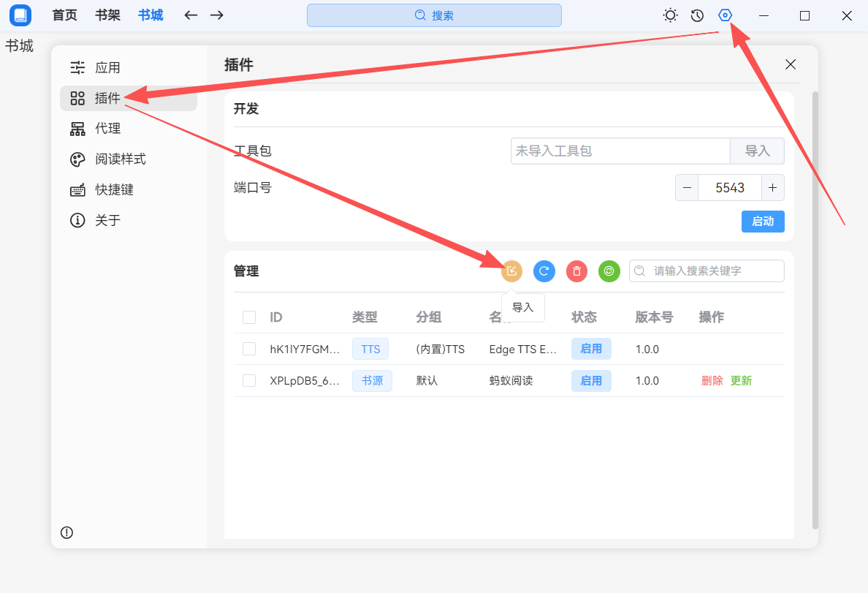Open the settings hexagon icon
The image size is (868, 593).
[725, 15]
